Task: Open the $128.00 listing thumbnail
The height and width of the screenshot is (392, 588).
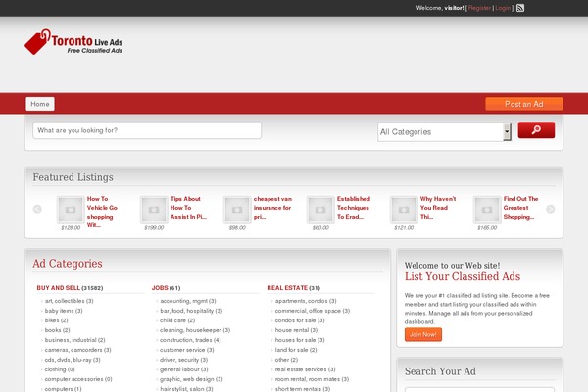Action: 71,210
